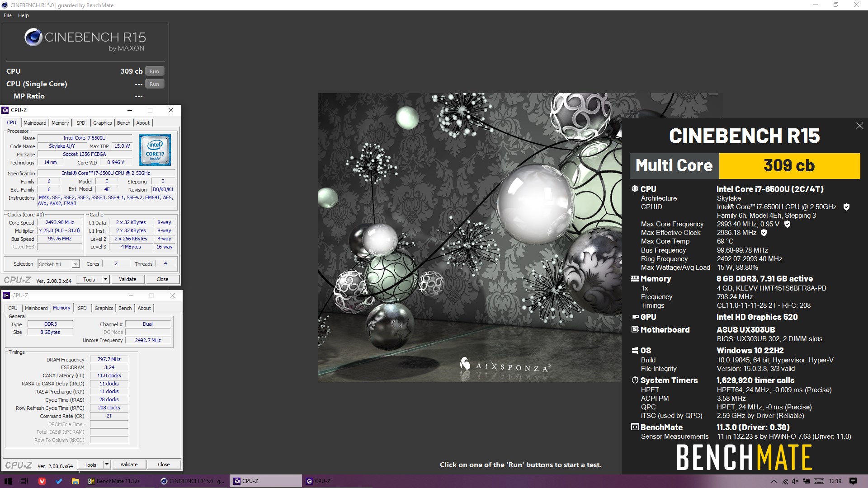Image resolution: width=868 pixels, height=488 pixels.
Task: Run the CPU multi-core benchmark
Action: tap(154, 71)
